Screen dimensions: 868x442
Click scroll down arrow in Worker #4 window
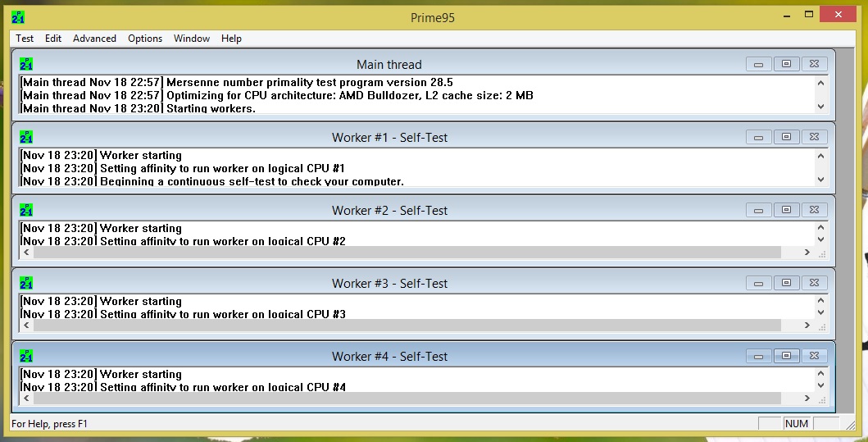pyautogui.click(x=821, y=386)
